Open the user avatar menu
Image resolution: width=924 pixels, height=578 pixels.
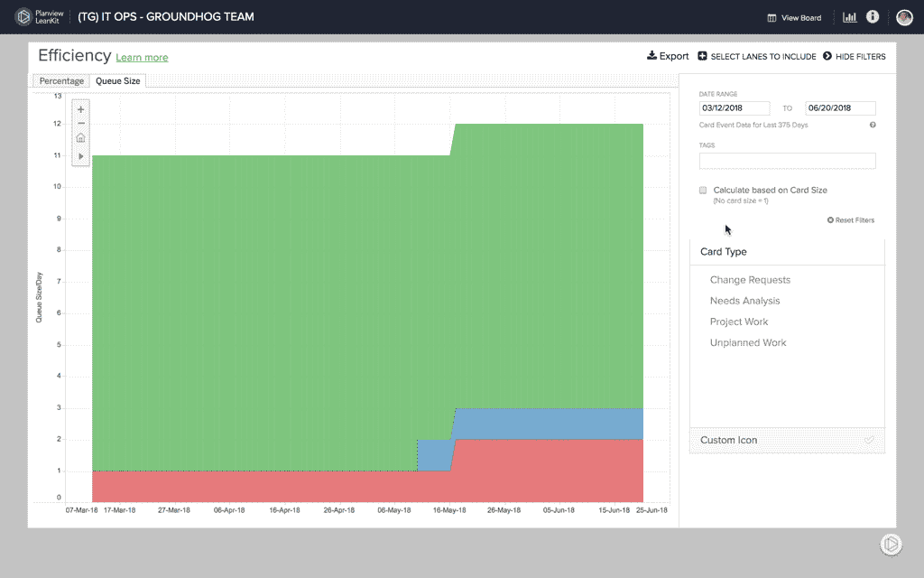(x=904, y=17)
